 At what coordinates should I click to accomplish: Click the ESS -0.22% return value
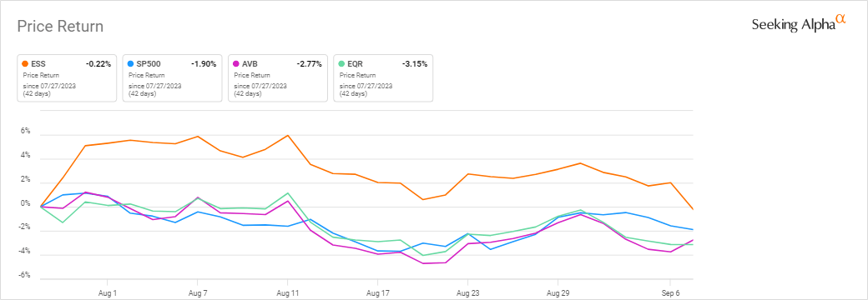(98, 64)
